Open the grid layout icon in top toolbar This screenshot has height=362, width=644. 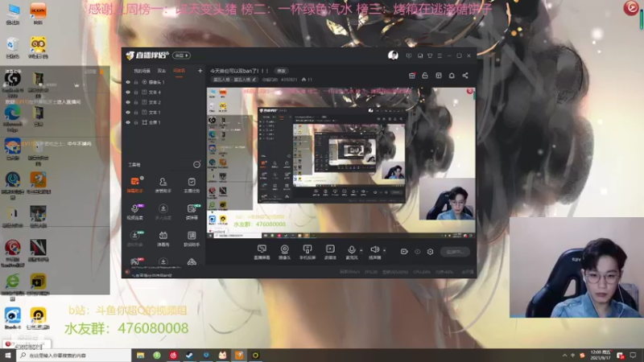439,76
